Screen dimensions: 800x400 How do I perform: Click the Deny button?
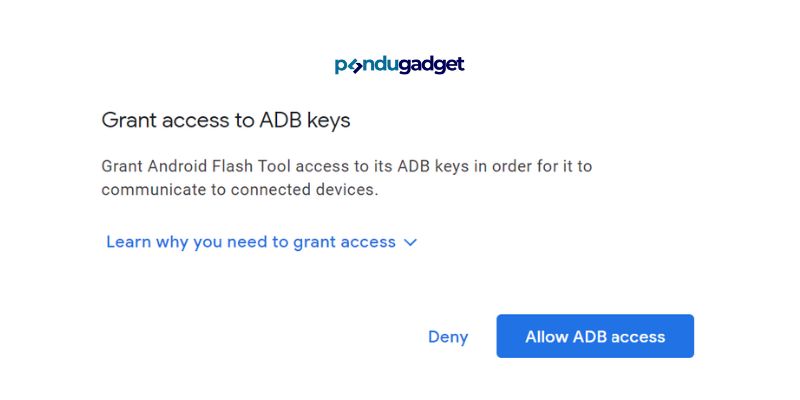coord(448,337)
